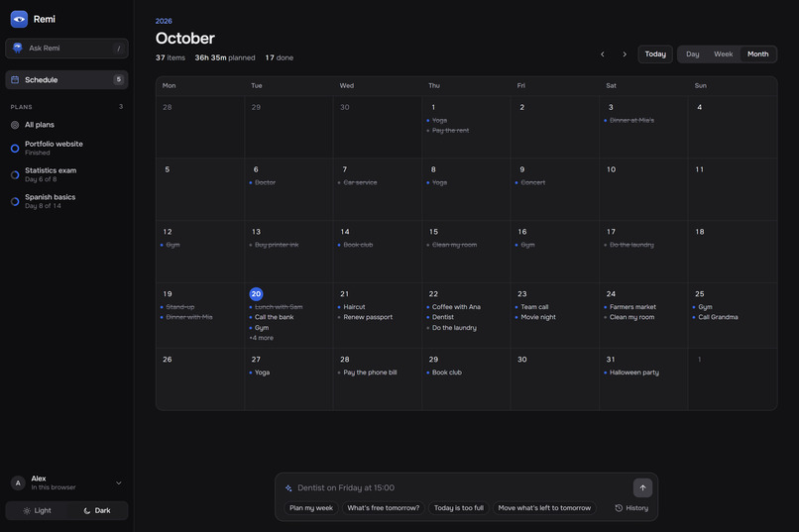The height and width of the screenshot is (532, 799).
Task: Click the History clock icon
Action: pos(619,508)
